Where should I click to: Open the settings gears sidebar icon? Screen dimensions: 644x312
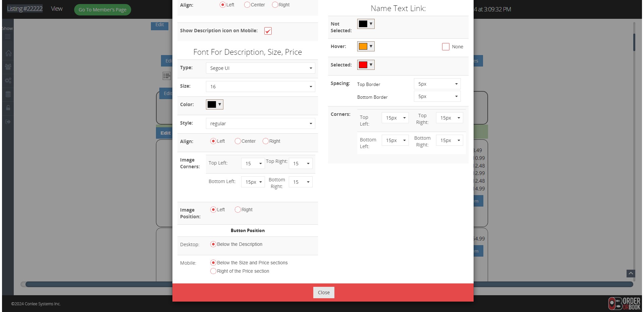pos(8,81)
